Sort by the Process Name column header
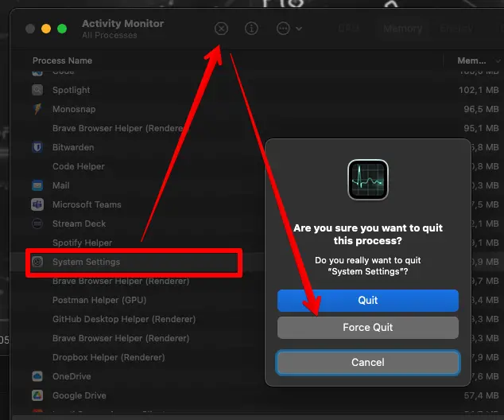This screenshot has height=420, width=504. click(x=62, y=60)
